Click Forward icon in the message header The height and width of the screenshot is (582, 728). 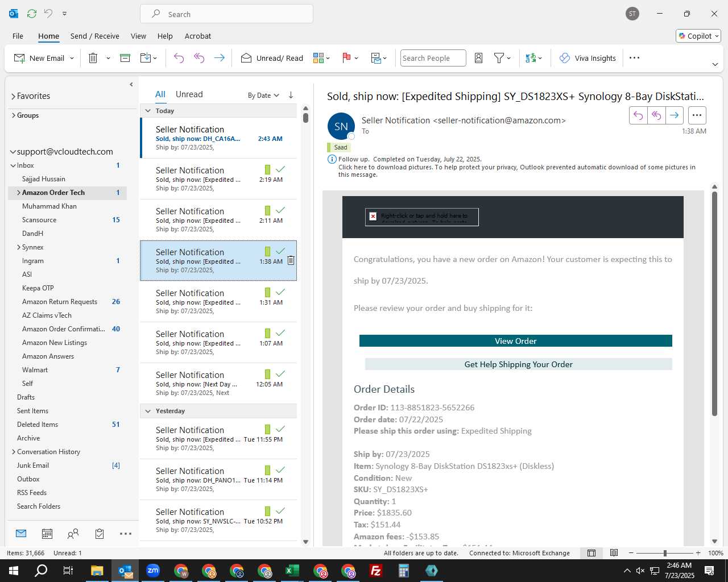pyautogui.click(x=674, y=115)
